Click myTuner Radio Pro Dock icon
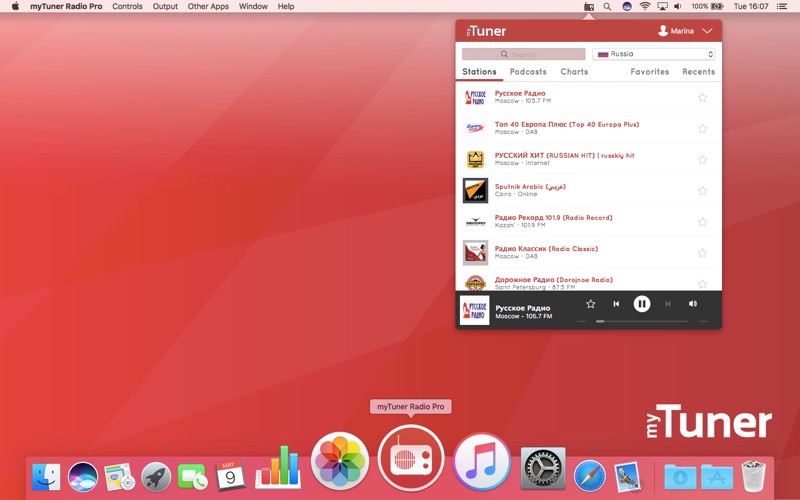The height and width of the screenshot is (500, 800). tap(411, 458)
